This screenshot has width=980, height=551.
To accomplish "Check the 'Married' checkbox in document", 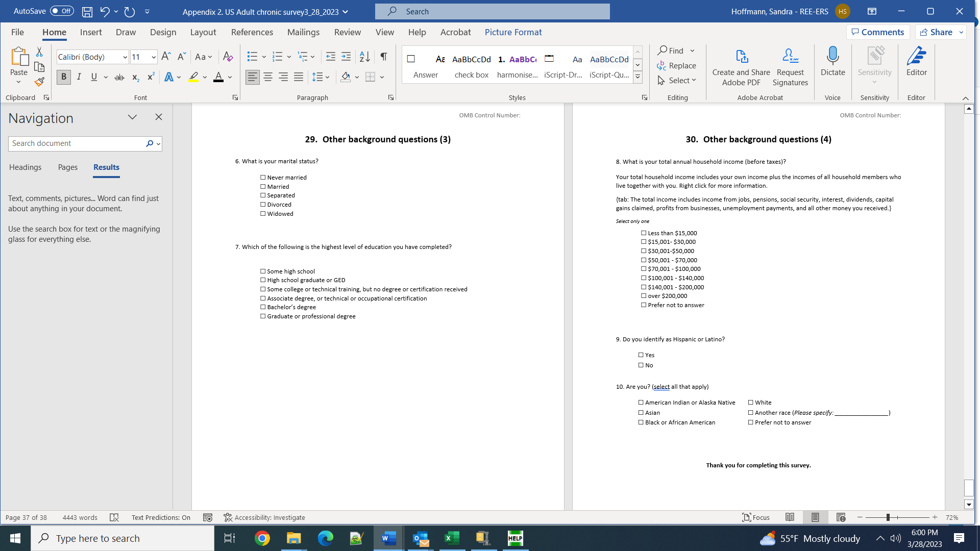I will click(263, 187).
